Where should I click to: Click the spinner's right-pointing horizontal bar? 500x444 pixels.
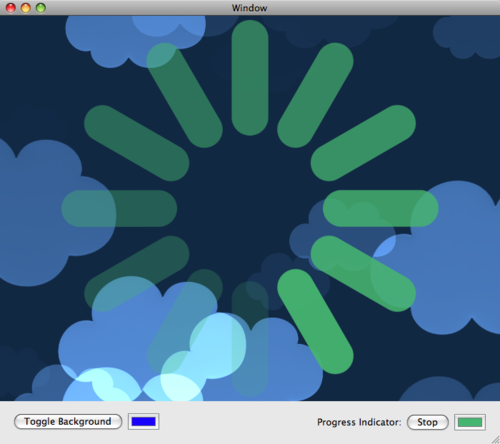(381, 209)
